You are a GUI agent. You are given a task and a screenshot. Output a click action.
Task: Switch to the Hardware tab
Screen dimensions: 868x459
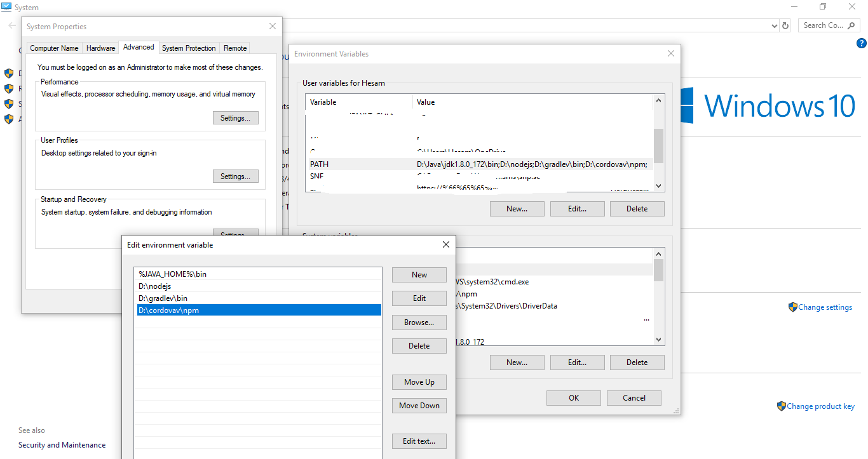100,48
